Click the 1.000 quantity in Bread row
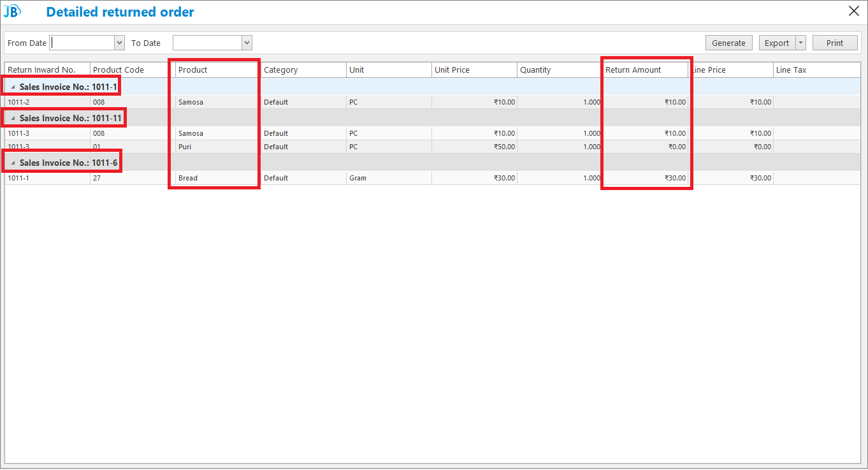The image size is (868, 470). pyautogui.click(x=560, y=178)
